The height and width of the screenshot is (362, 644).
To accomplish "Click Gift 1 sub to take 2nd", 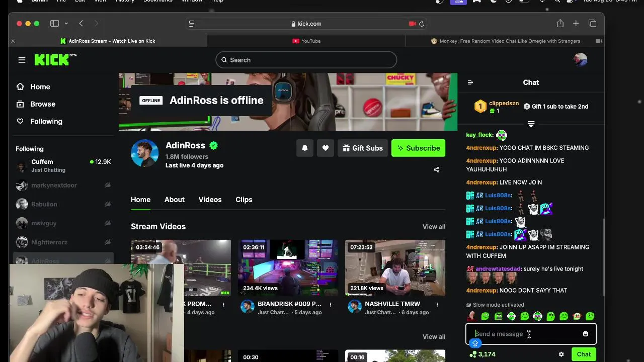I will tap(556, 107).
